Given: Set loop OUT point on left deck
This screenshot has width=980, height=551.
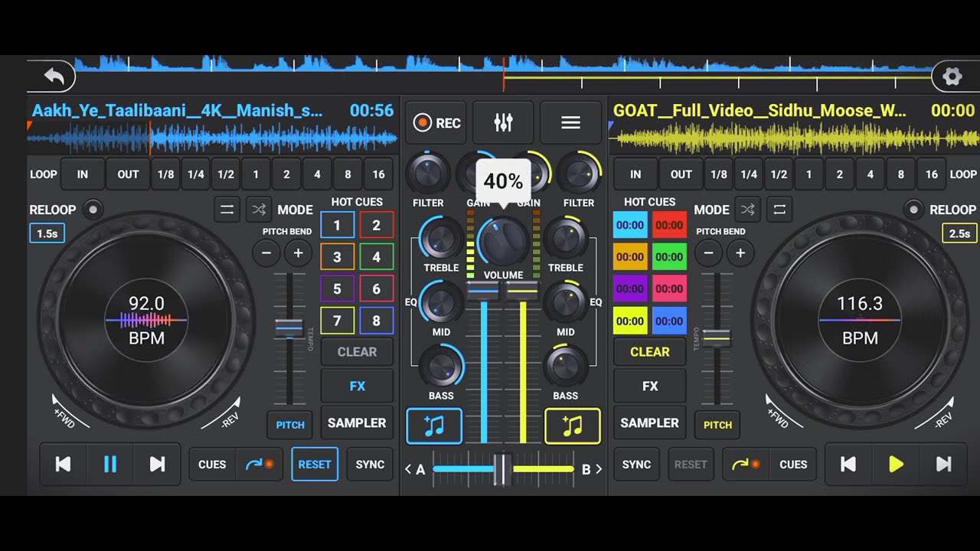Looking at the screenshot, I should click(128, 174).
